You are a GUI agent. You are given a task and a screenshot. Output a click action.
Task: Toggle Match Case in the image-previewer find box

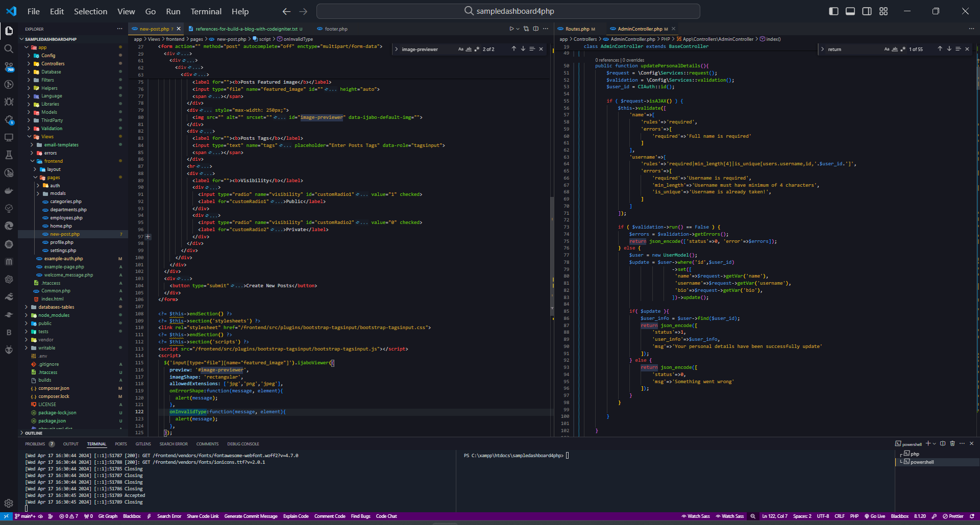(x=460, y=49)
